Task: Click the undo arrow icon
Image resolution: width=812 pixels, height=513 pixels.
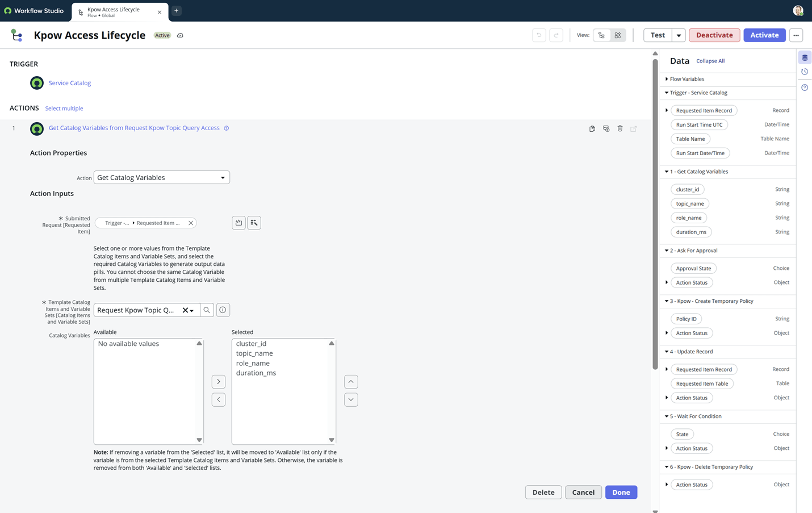Action: pyautogui.click(x=539, y=35)
